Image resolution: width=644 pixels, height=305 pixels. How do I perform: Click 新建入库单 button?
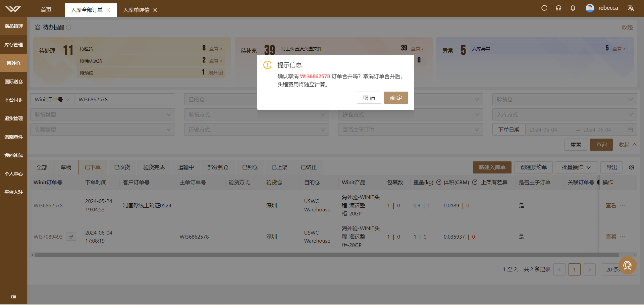[492, 167]
